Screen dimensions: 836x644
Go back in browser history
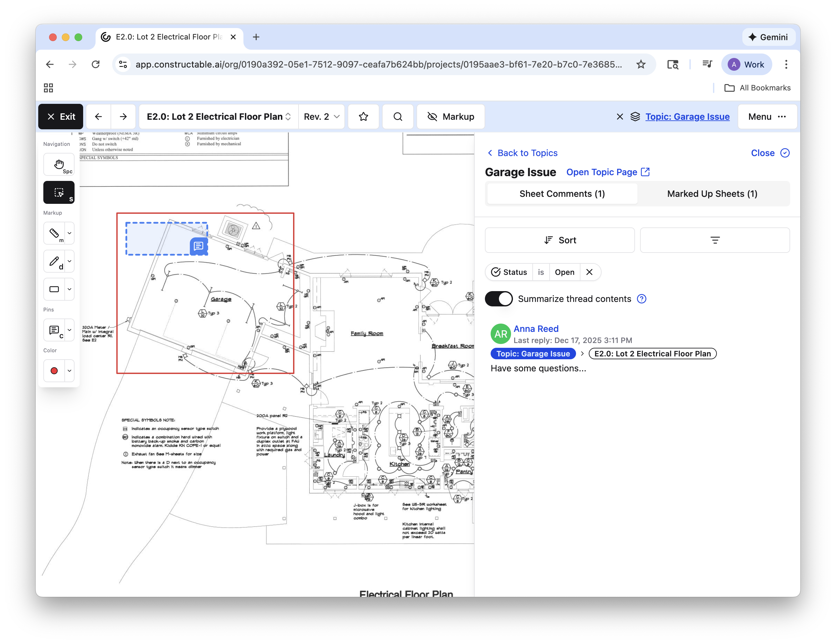pos(50,64)
